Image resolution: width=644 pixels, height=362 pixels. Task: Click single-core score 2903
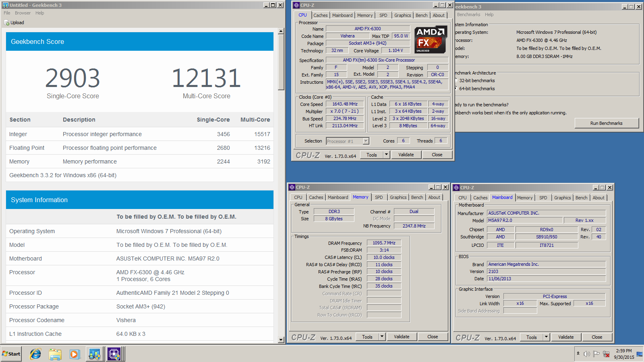pos(72,78)
